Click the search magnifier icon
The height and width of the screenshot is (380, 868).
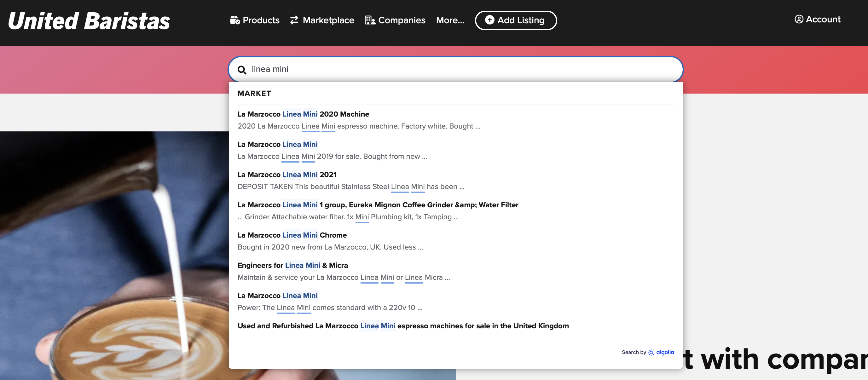coord(242,70)
